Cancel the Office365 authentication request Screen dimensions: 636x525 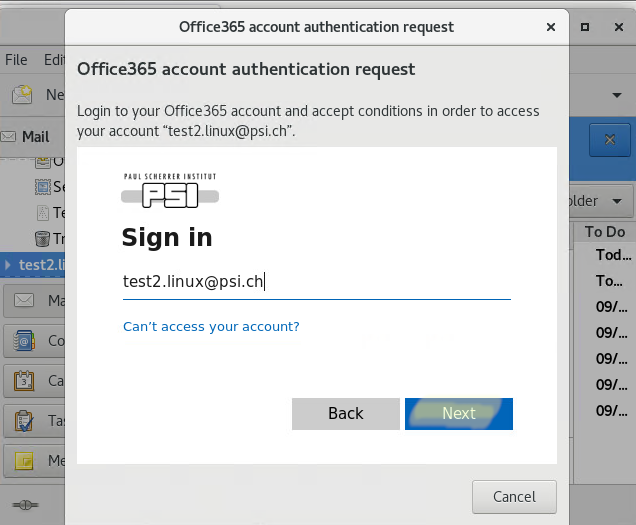tap(514, 496)
